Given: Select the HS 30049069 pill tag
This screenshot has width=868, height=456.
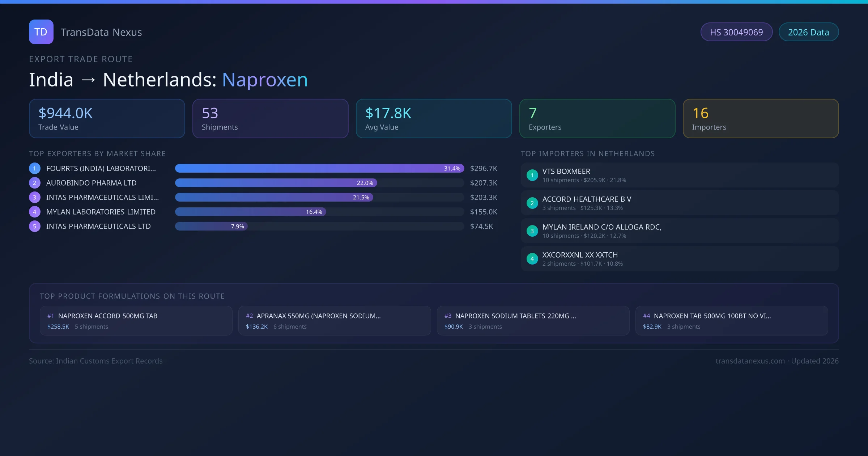Looking at the screenshot, I should tap(736, 32).
